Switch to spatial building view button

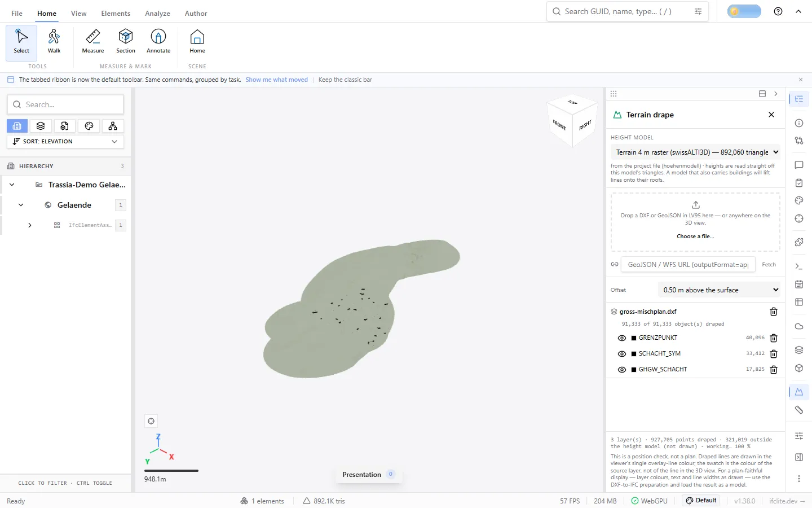(17, 126)
